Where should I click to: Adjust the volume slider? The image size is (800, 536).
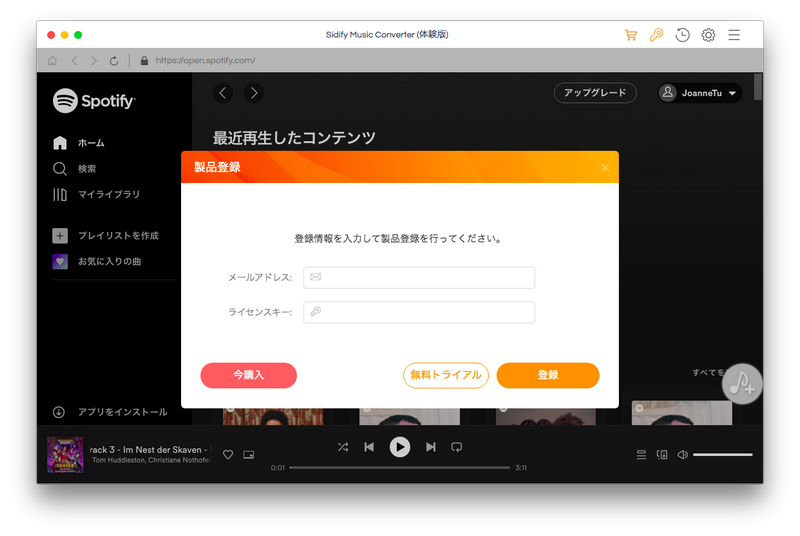(722, 454)
